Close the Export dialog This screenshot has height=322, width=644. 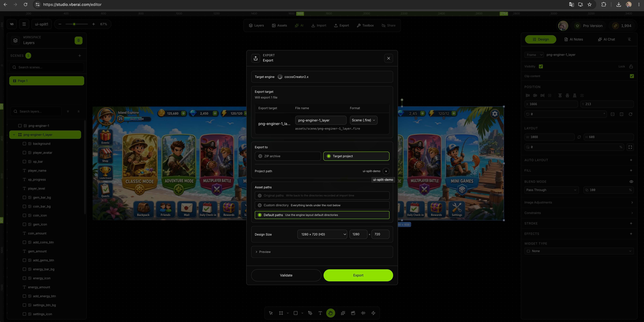tap(389, 58)
